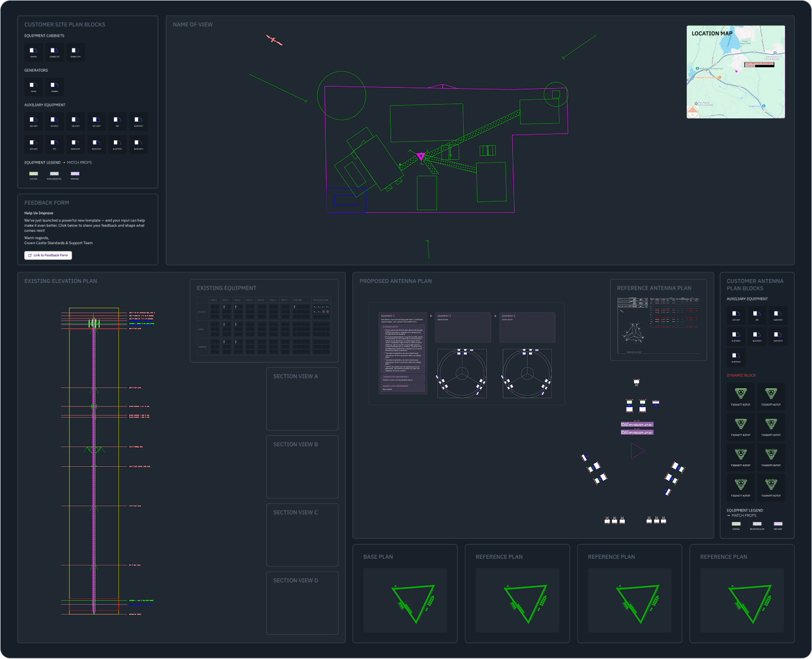Select first Equipment Cabinets block in site plan

(x=33, y=52)
